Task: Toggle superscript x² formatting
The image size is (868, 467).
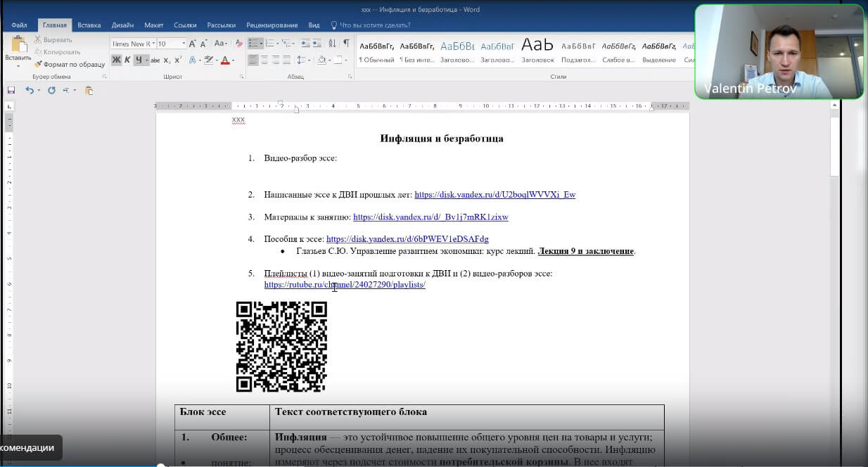Action: point(178,60)
